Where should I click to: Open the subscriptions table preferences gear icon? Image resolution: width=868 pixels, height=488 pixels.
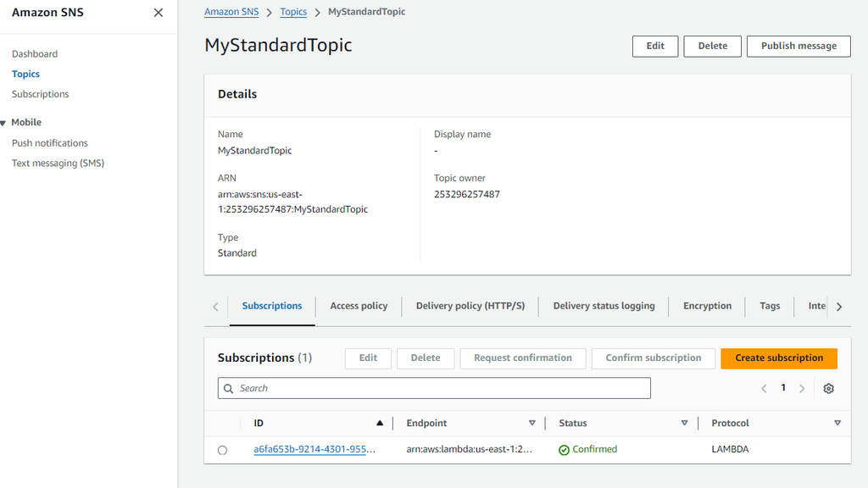pos(828,388)
